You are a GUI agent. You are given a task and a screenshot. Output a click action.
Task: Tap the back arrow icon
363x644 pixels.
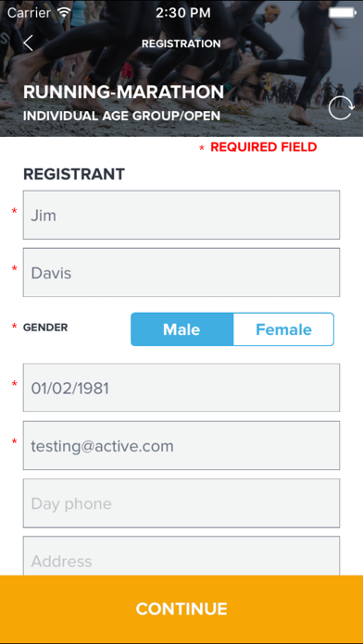tap(28, 43)
